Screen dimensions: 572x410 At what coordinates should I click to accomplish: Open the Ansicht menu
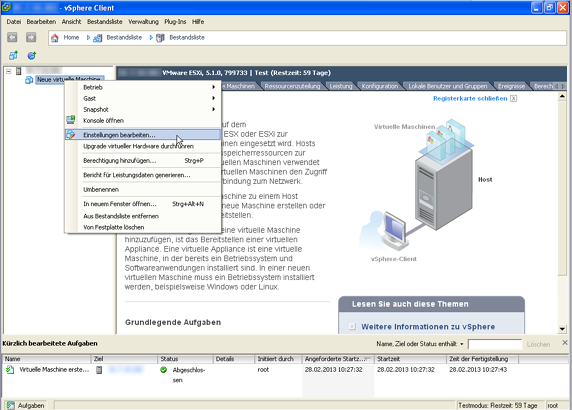(71, 22)
